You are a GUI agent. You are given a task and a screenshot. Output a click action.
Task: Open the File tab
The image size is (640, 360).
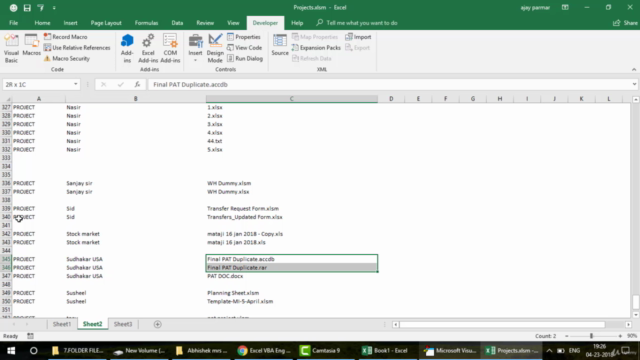pyautogui.click(x=13, y=23)
